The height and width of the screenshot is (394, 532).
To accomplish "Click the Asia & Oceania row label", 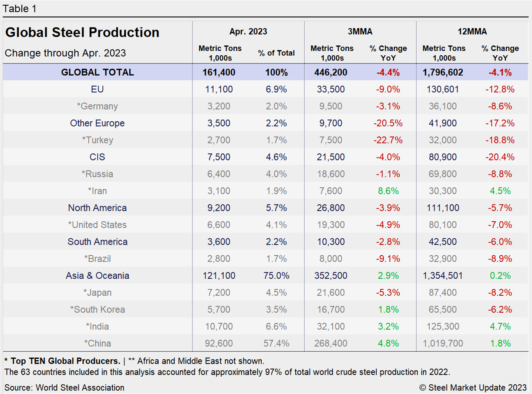I will 98,276.
